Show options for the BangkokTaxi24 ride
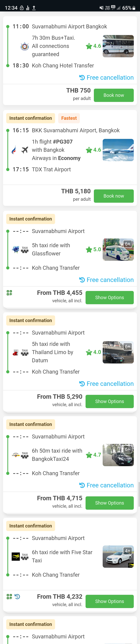The height and width of the screenshot is (644, 140). pyautogui.click(x=109, y=503)
